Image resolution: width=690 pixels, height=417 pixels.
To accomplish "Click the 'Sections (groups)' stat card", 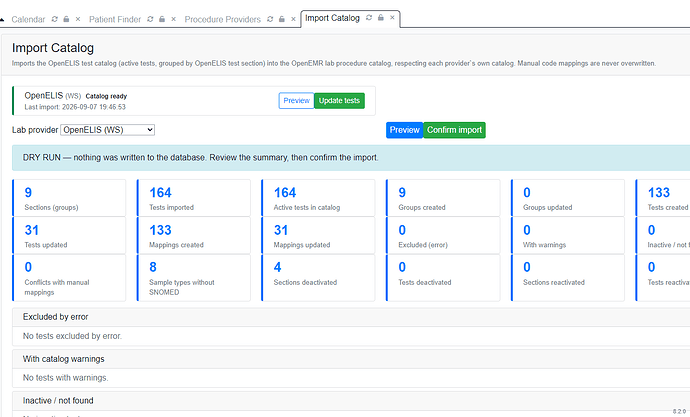I will pyautogui.click(x=69, y=198).
